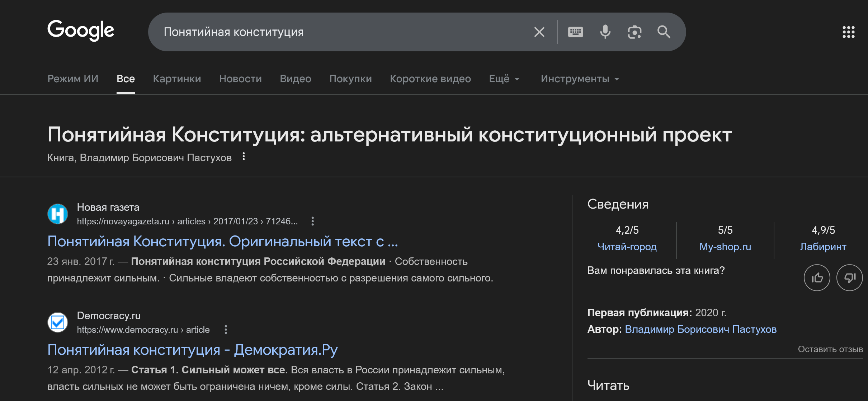The width and height of the screenshot is (868, 401).
Task: Open more options for Democracy.ru result
Action: click(x=226, y=330)
